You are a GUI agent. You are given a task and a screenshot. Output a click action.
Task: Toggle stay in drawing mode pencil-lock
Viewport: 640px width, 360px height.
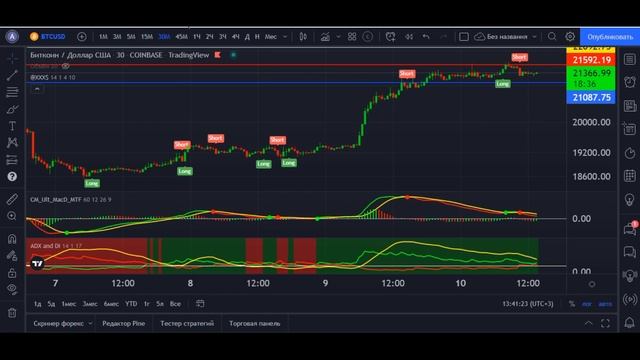(x=12, y=256)
